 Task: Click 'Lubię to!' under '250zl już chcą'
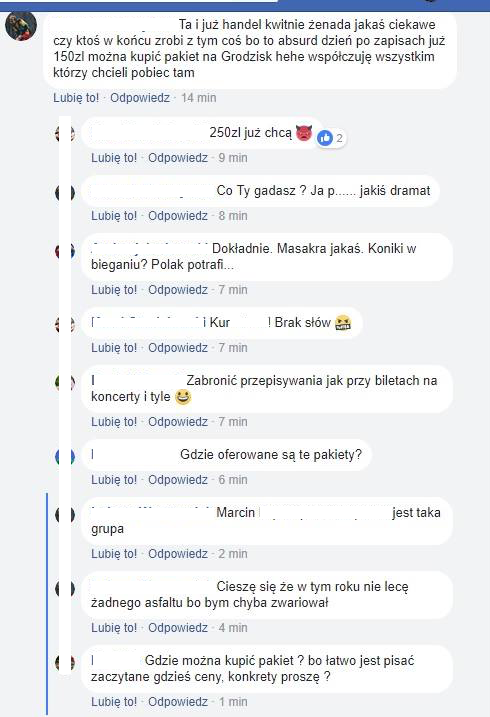pyautogui.click(x=114, y=158)
